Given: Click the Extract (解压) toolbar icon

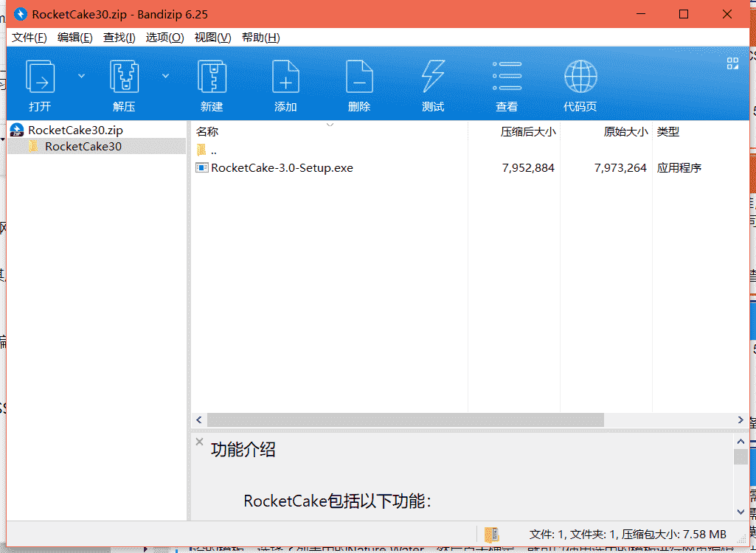Looking at the screenshot, I should pyautogui.click(x=124, y=77).
